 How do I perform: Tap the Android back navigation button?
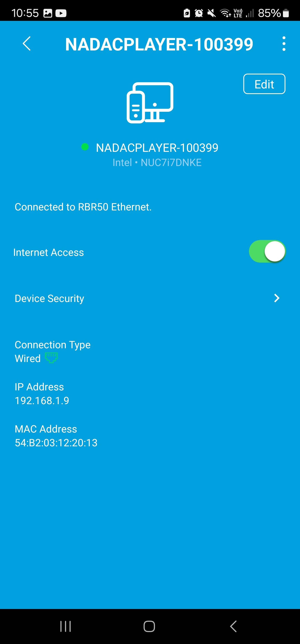[233, 626]
